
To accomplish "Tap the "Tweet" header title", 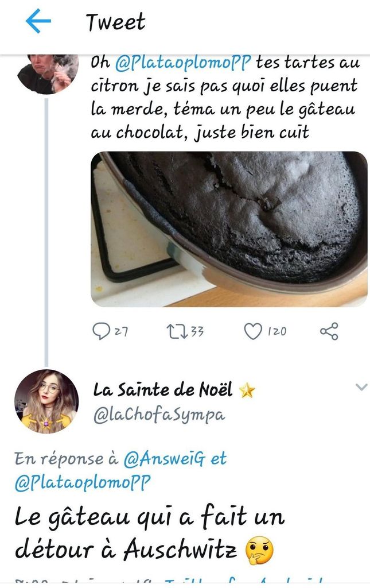I will pyautogui.click(x=115, y=22).
